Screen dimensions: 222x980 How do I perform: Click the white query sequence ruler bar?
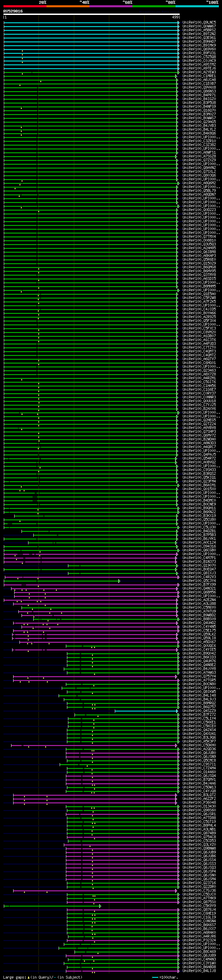[92, 15]
